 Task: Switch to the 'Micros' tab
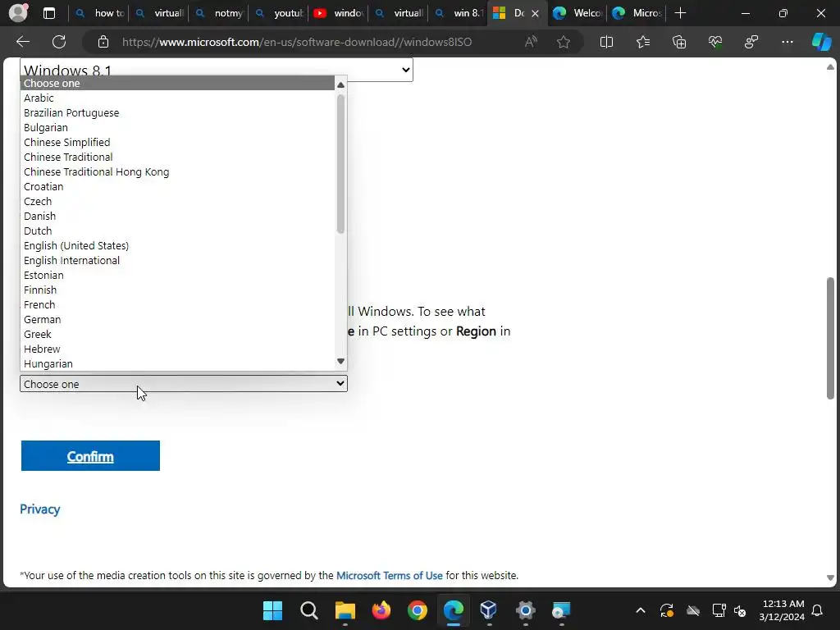637,13
